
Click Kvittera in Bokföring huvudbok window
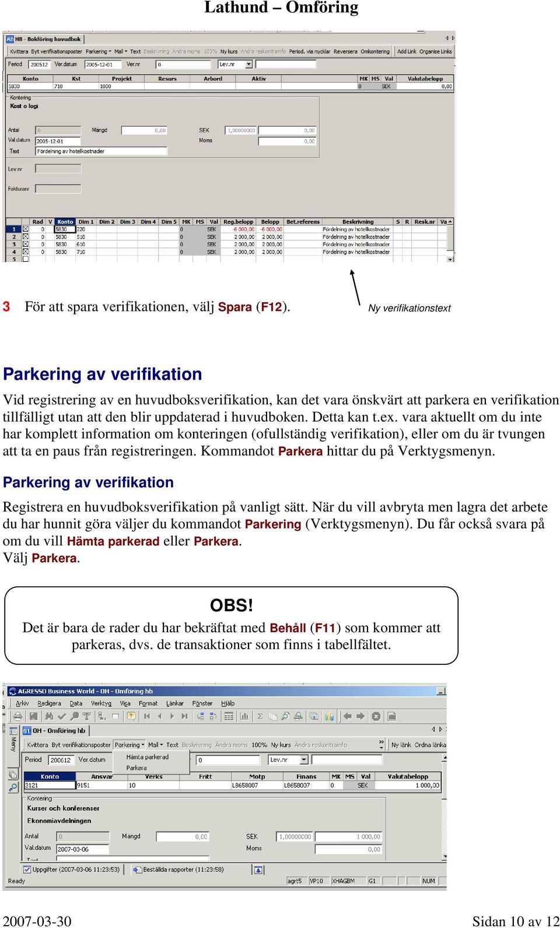coord(19,51)
